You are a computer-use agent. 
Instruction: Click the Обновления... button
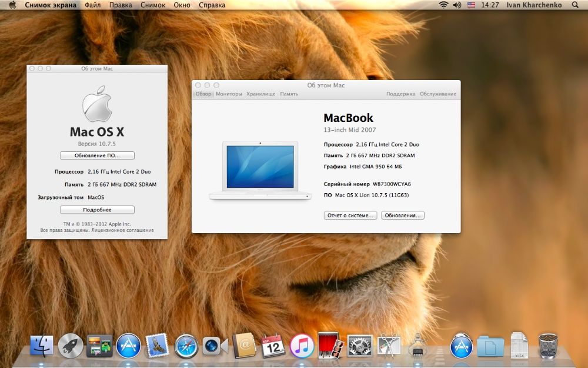[403, 216]
